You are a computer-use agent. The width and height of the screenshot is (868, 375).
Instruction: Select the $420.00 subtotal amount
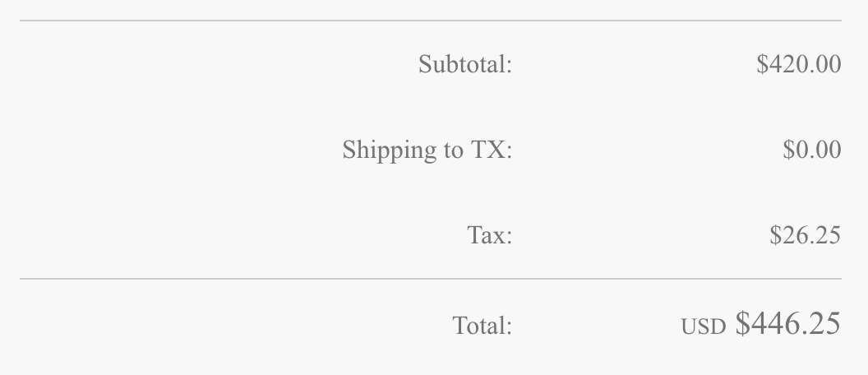[x=798, y=64]
